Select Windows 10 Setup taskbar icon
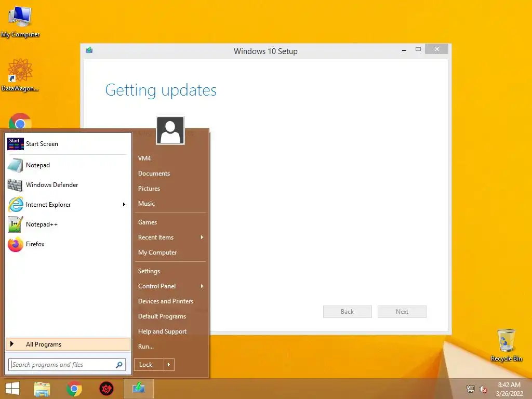This screenshot has height=399, width=532. tap(138, 389)
